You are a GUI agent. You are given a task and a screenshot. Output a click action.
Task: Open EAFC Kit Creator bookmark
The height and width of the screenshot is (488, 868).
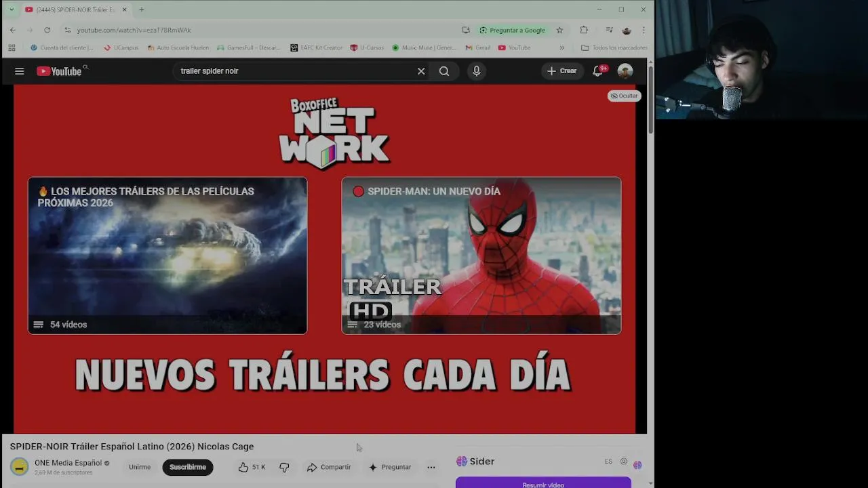pyautogui.click(x=316, y=47)
